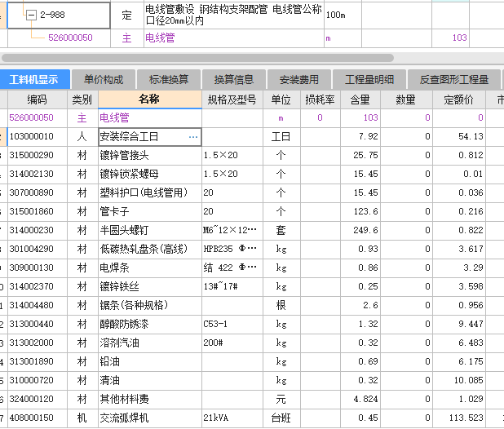Click the 10.085 定额价 value
This screenshot has width=504, height=429.
click(x=469, y=381)
